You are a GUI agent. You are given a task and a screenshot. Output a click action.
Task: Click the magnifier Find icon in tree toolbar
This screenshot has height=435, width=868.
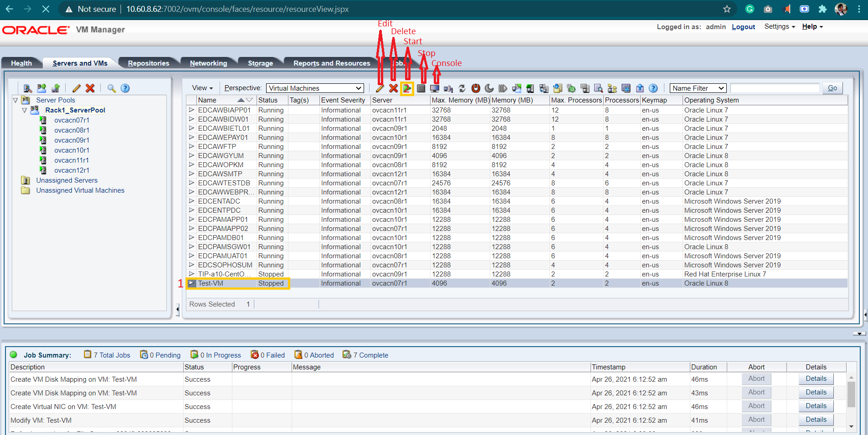pyautogui.click(x=112, y=88)
